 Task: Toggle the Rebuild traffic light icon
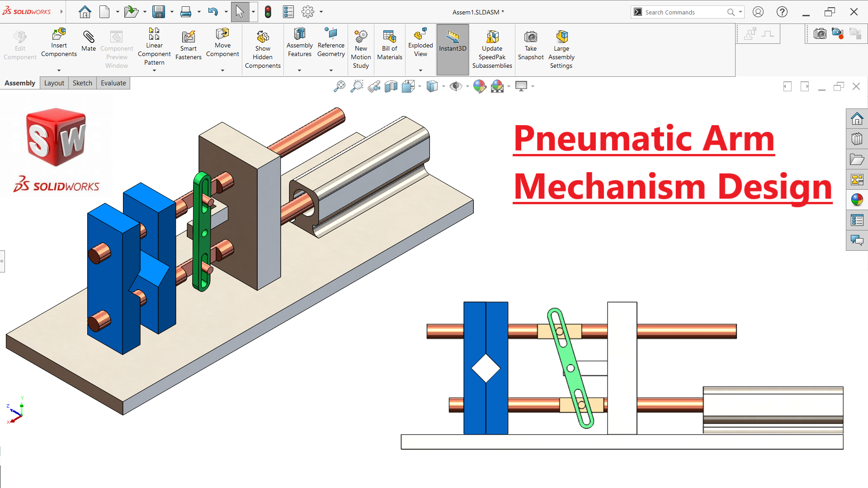pyautogui.click(x=268, y=12)
